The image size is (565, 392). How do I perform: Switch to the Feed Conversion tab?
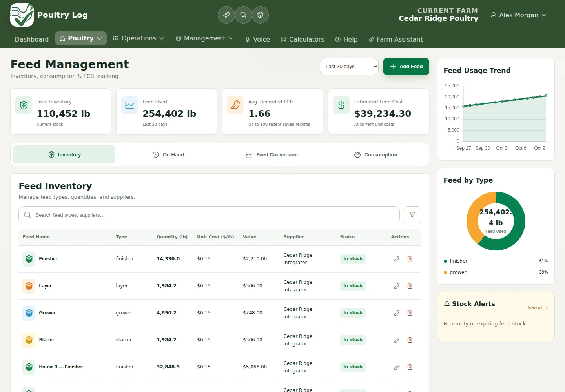[272, 155]
